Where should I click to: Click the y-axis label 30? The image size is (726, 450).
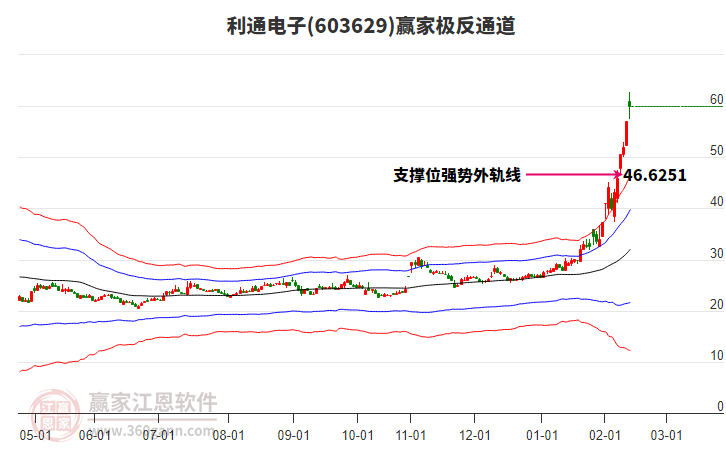(x=716, y=253)
